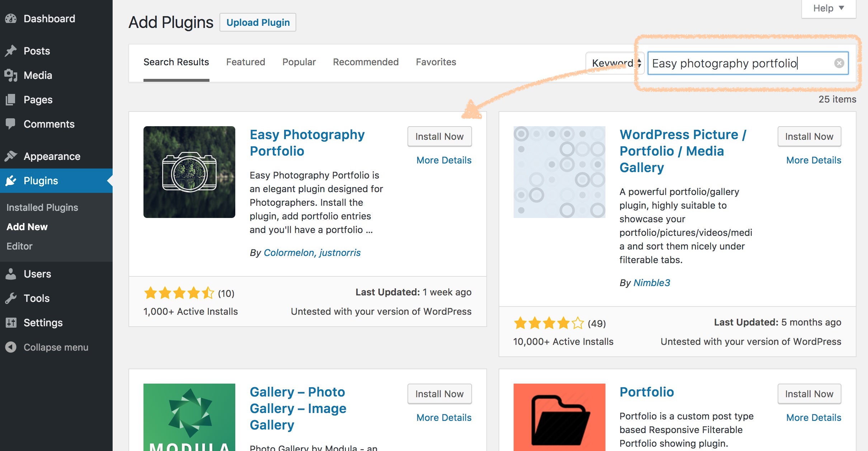Click the Media library icon
This screenshot has height=451, width=868.
[11, 75]
